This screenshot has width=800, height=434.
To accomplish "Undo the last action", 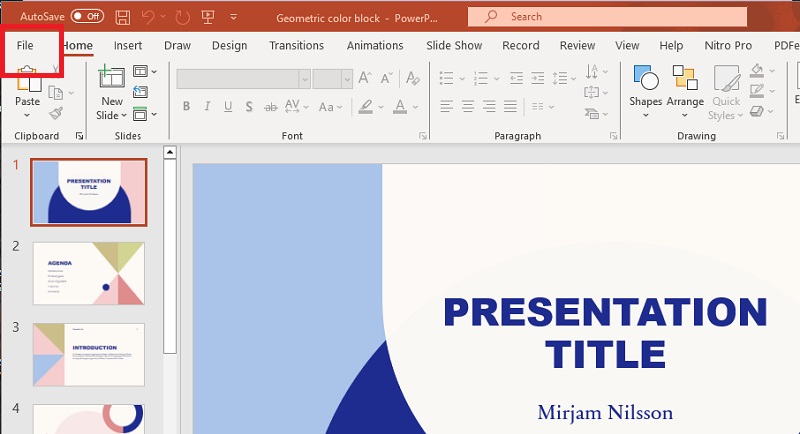I will [148, 17].
